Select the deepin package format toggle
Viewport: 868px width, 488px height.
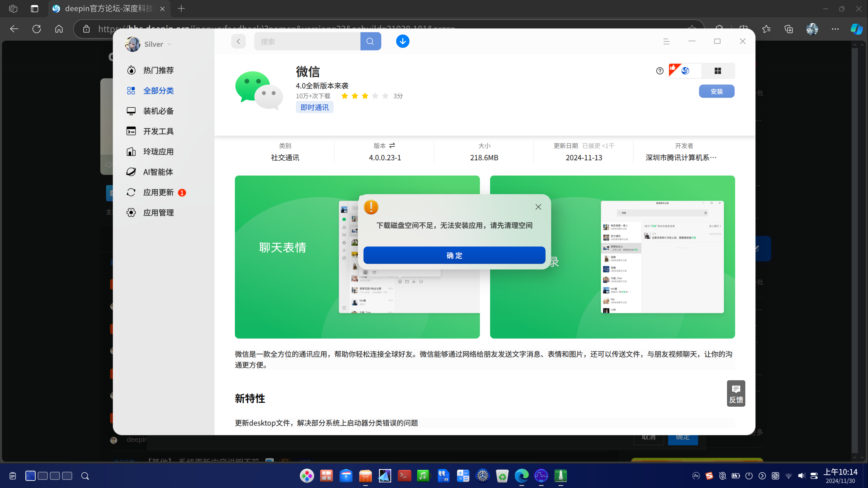coord(685,71)
